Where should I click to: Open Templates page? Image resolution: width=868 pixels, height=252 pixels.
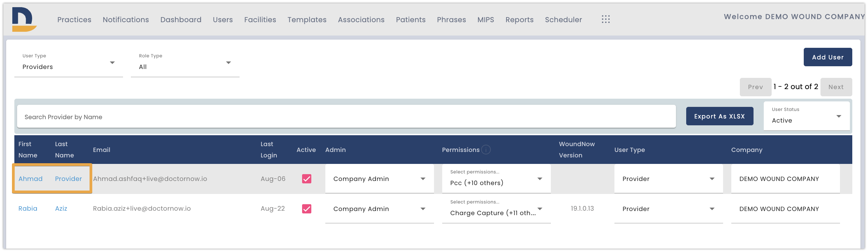click(307, 20)
